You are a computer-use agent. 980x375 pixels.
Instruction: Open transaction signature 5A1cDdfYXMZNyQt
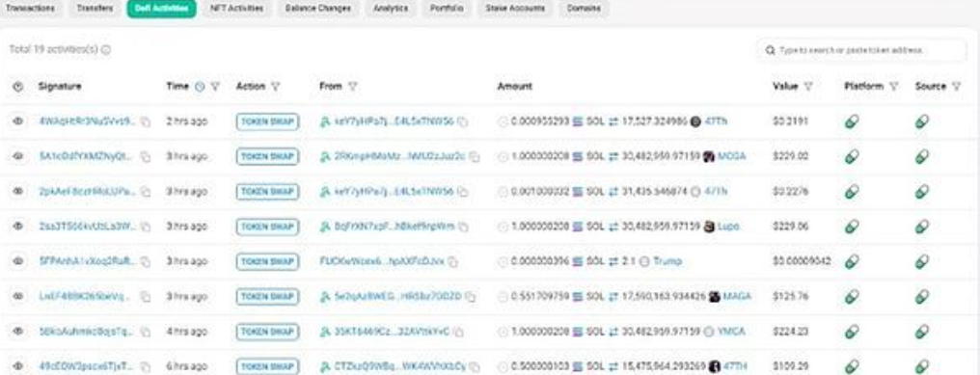pyautogui.click(x=87, y=156)
